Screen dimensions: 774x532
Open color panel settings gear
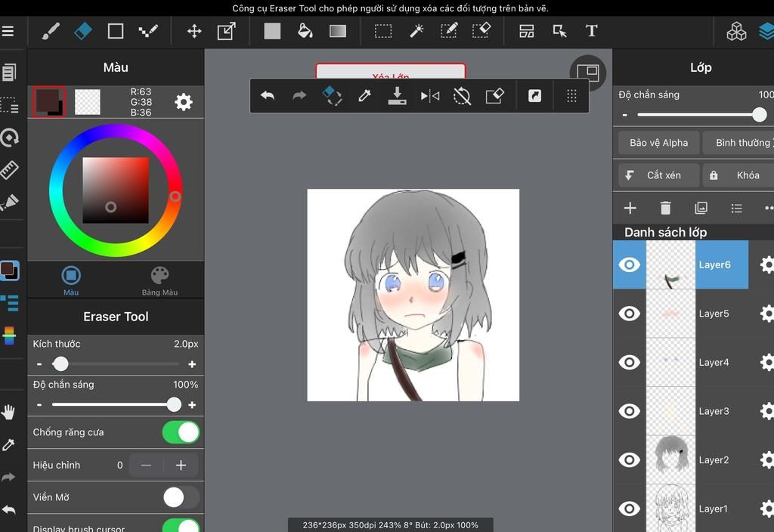click(x=184, y=102)
